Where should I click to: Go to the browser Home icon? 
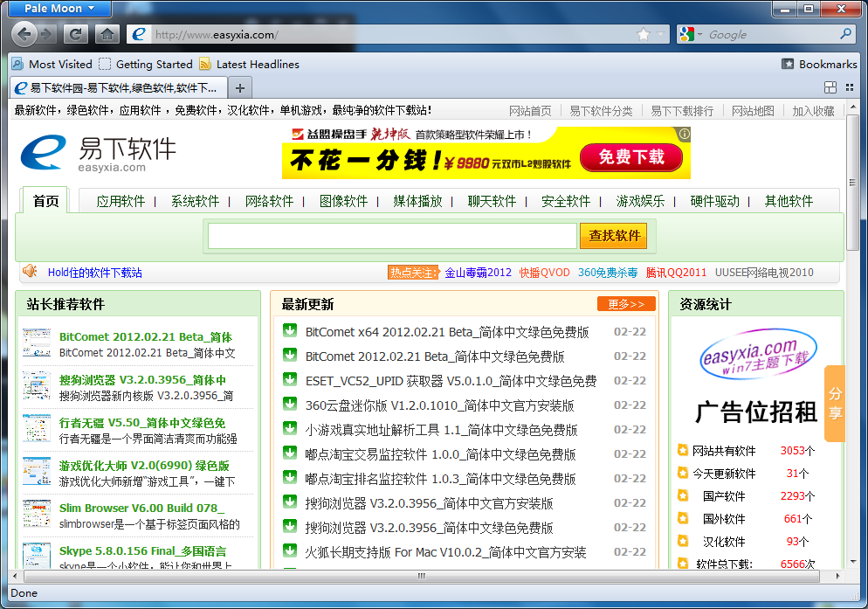(x=107, y=34)
